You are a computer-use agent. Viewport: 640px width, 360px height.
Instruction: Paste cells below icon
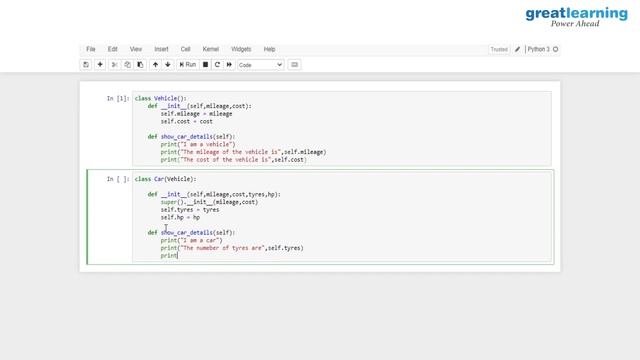tap(140, 64)
